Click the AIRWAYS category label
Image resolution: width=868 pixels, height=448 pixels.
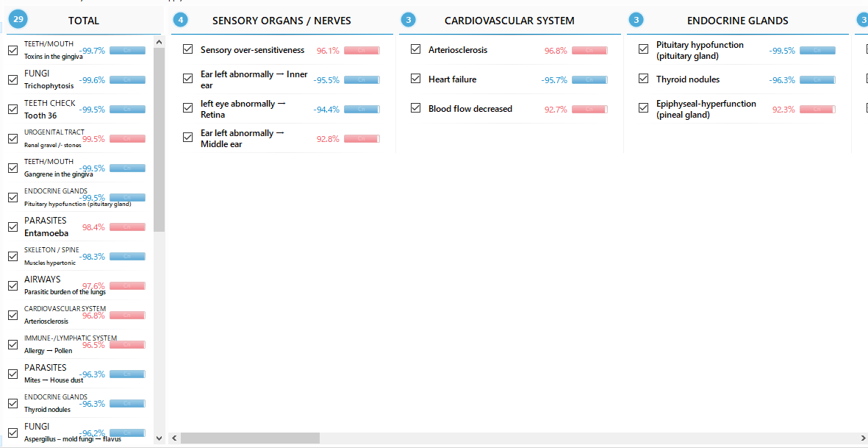click(x=43, y=279)
